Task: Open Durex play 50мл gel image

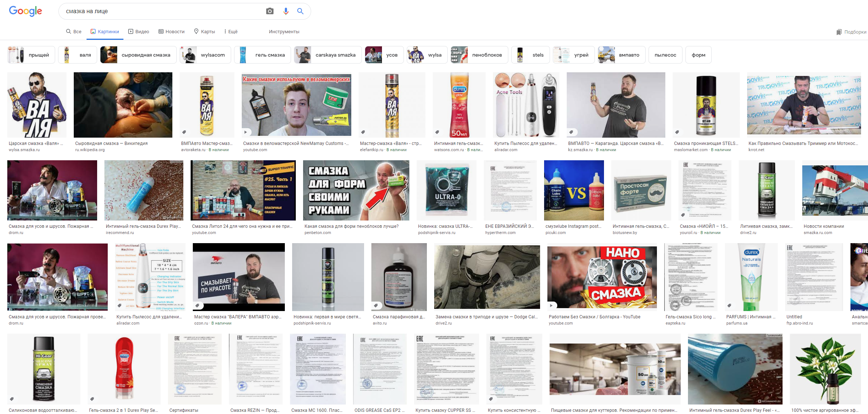Action: pos(459,105)
